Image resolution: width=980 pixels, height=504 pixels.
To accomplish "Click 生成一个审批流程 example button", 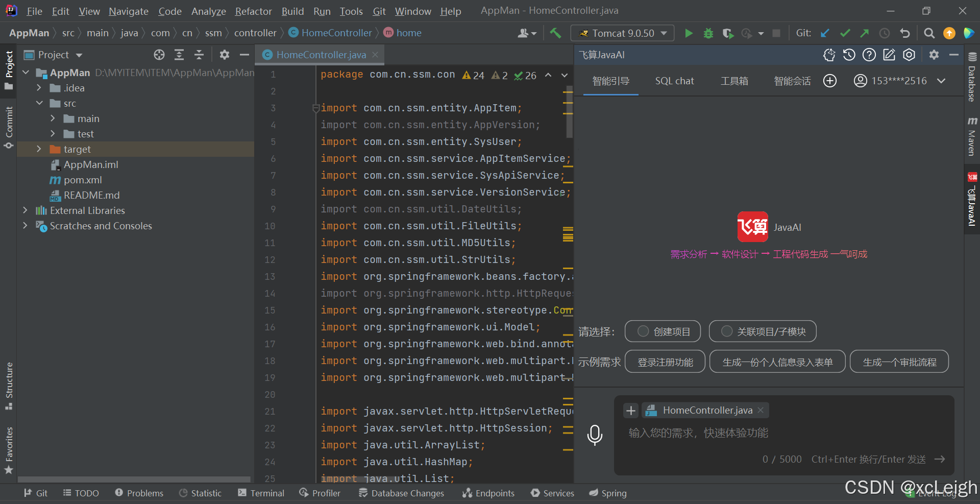I will click(899, 362).
